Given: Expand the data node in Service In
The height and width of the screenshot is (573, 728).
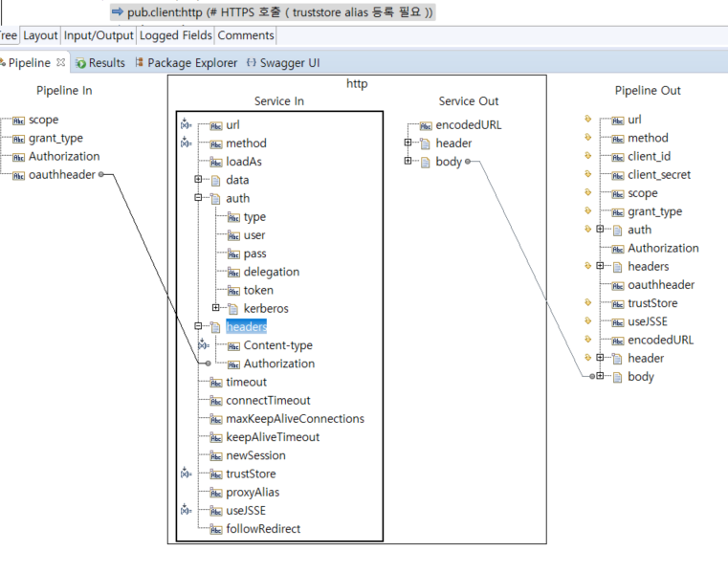Looking at the screenshot, I should tap(198, 180).
